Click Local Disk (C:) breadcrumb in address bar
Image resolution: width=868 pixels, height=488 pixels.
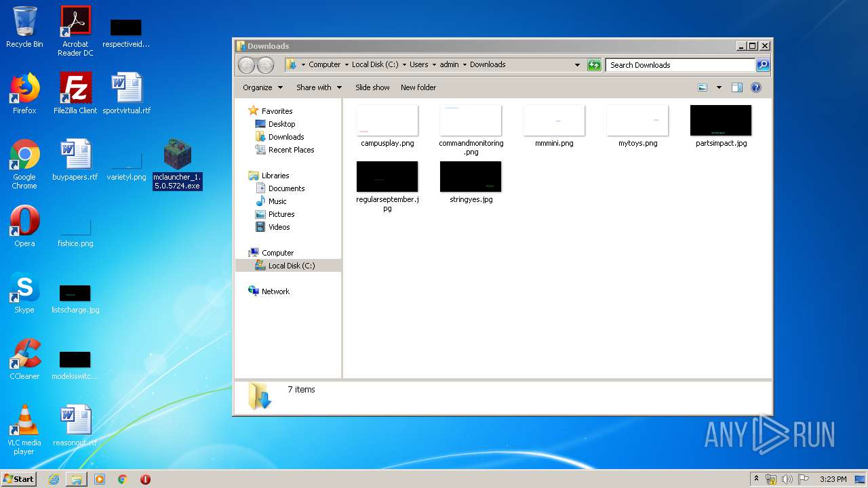click(375, 65)
